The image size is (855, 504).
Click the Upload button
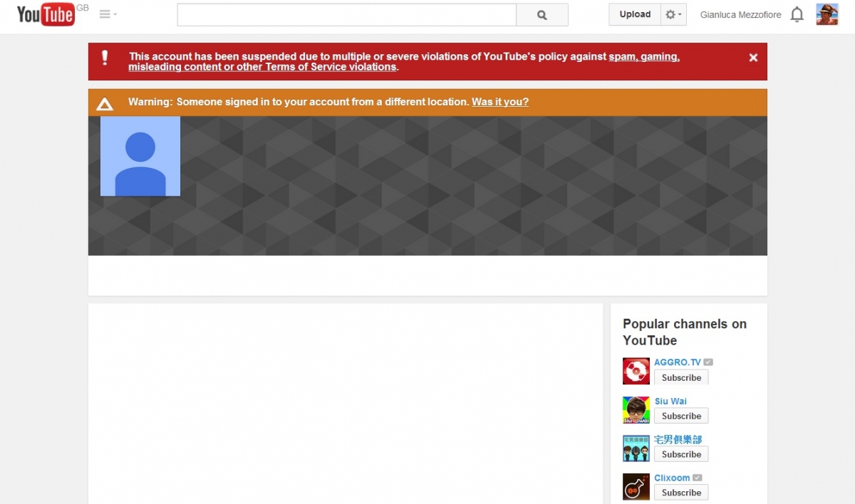(x=635, y=14)
